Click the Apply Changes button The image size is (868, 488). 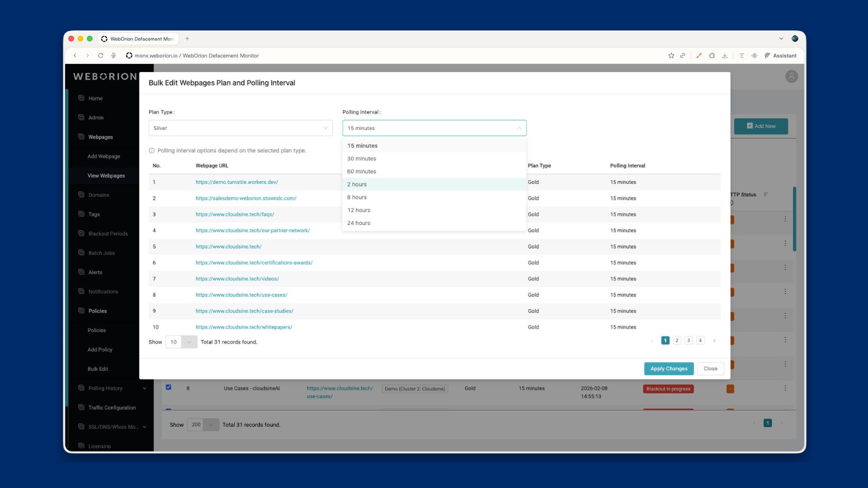click(668, 369)
